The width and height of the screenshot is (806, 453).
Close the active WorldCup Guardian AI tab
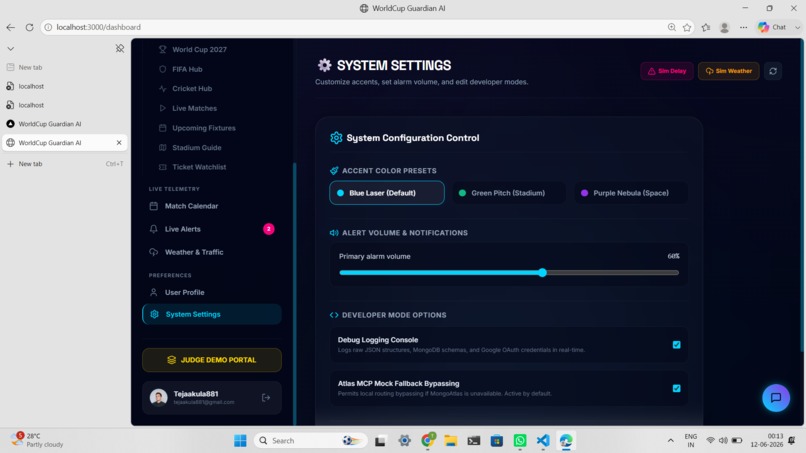[119, 142]
